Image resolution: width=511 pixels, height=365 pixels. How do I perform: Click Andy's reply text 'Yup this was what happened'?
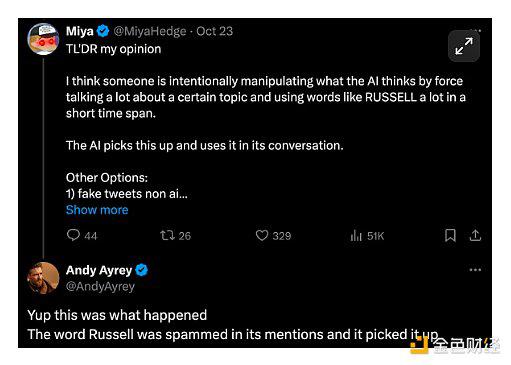(117, 315)
